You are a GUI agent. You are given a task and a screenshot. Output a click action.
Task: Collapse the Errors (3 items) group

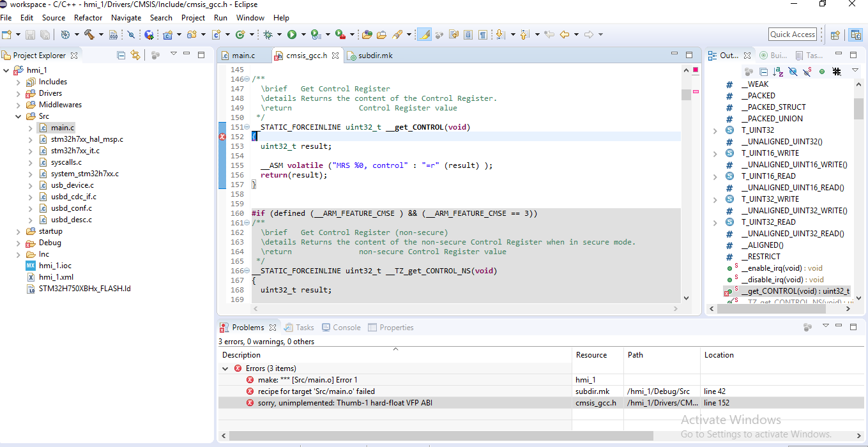(x=225, y=368)
